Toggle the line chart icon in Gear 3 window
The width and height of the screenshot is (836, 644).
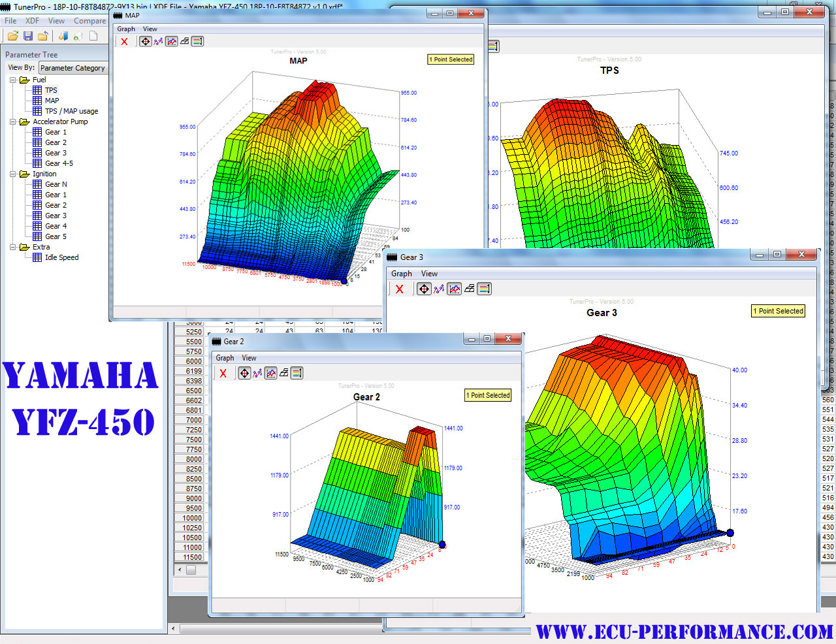(x=454, y=289)
